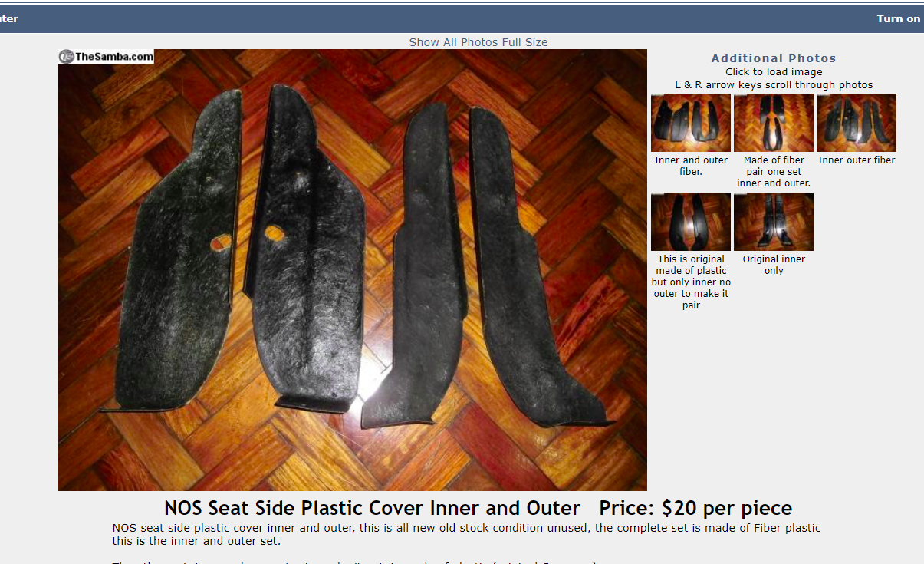Load the 'Made of fiber pair' thumbnail

774,123
